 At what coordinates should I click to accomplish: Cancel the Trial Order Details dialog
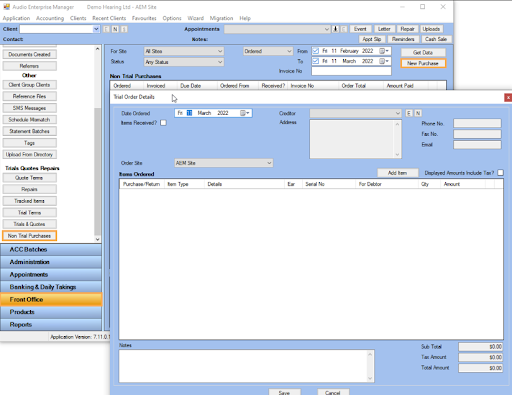(333, 392)
